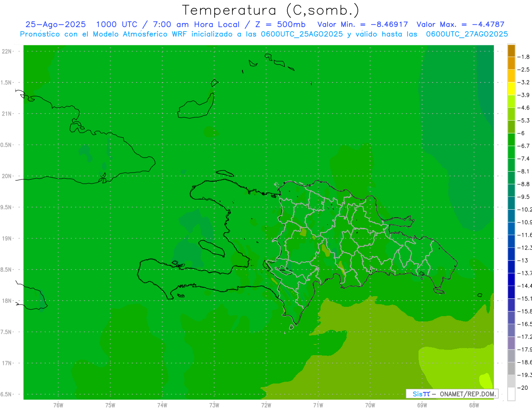This screenshot has width=532, height=411.
Task: Click the '-4.6' colorbar value
Action: 524,108
